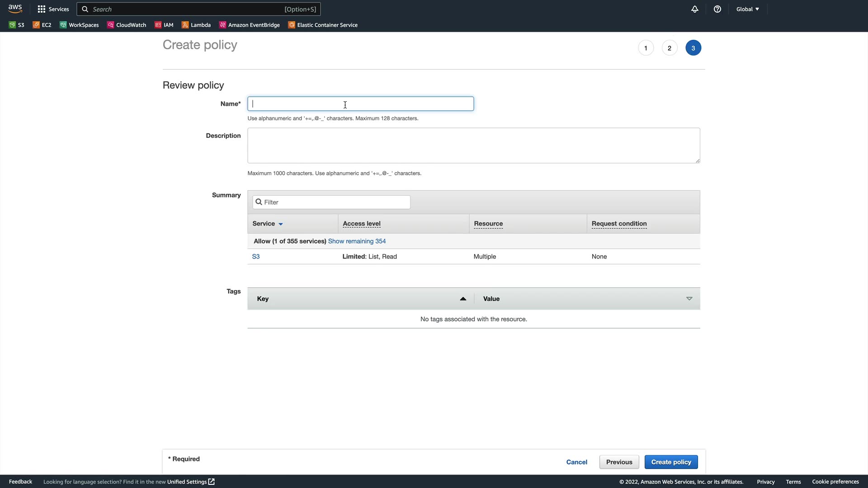868x488 pixels.
Task: Sort by the Service column arrow
Action: click(281, 224)
